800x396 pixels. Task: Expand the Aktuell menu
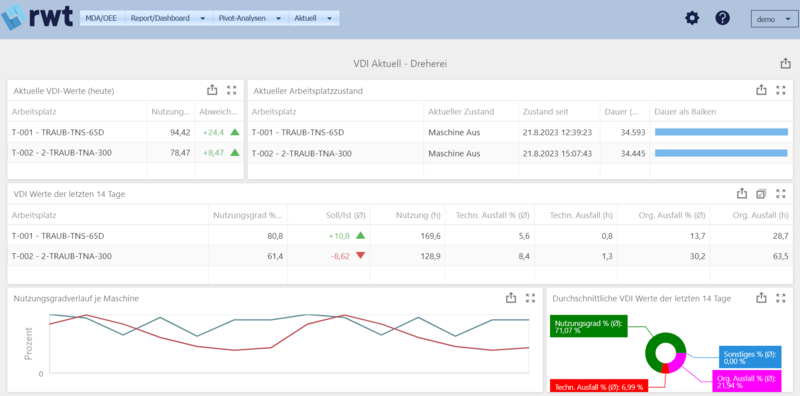click(314, 18)
